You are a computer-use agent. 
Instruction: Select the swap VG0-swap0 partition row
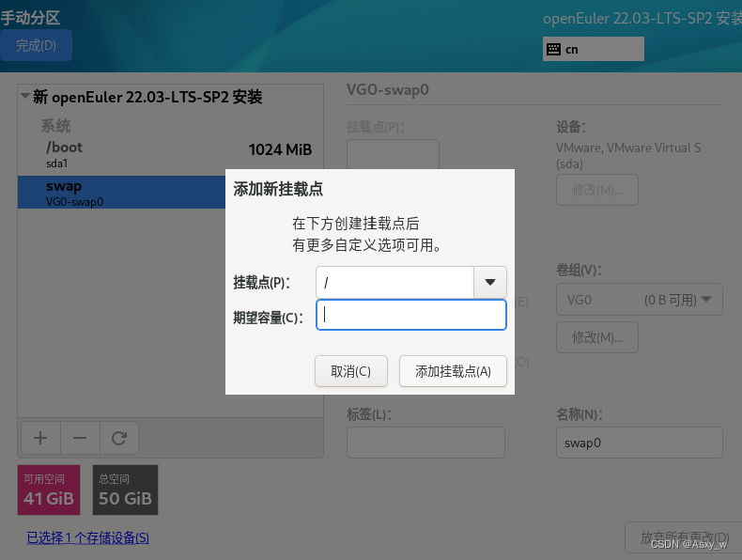pyautogui.click(x=121, y=193)
